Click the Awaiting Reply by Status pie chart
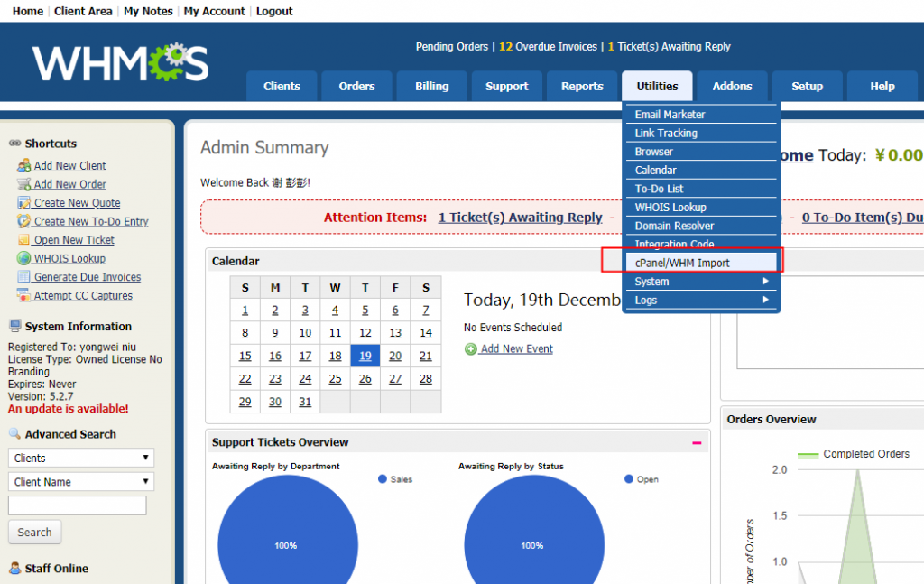 534,531
